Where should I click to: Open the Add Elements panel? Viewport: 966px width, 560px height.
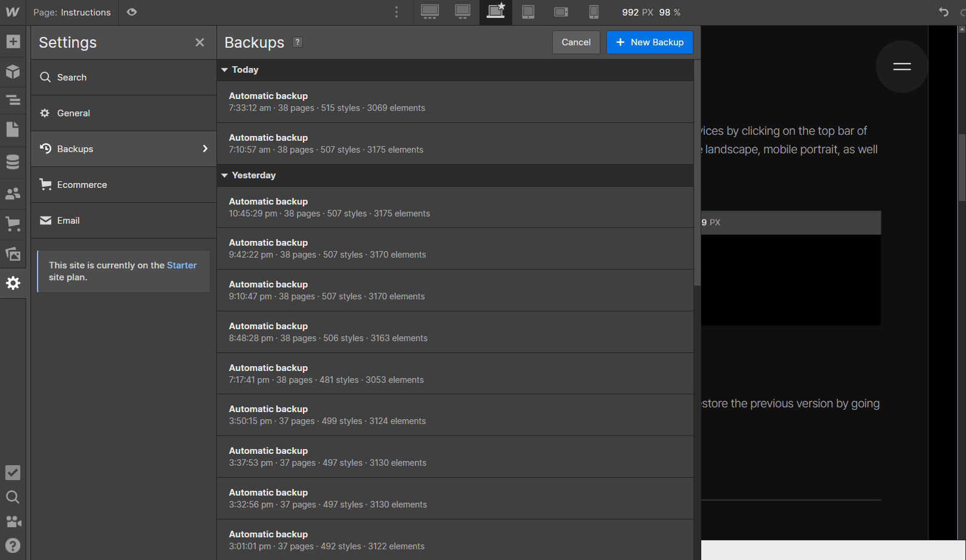click(x=13, y=42)
